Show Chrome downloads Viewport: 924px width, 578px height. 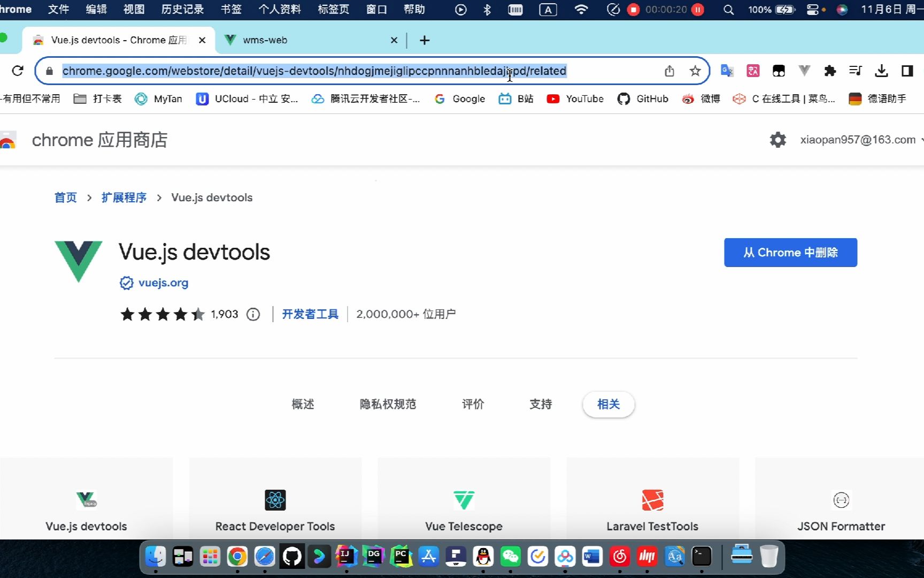click(x=881, y=71)
